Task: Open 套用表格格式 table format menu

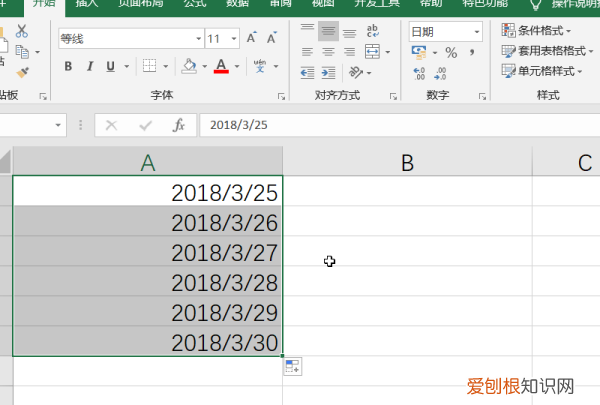Action: click(x=548, y=51)
